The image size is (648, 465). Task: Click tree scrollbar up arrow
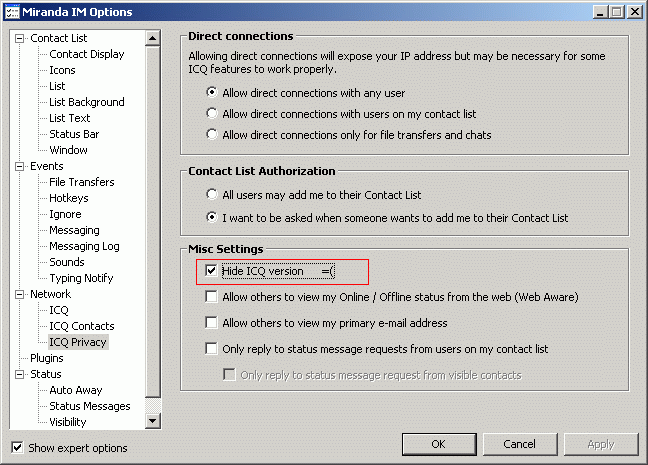pyautogui.click(x=152, y=38)
